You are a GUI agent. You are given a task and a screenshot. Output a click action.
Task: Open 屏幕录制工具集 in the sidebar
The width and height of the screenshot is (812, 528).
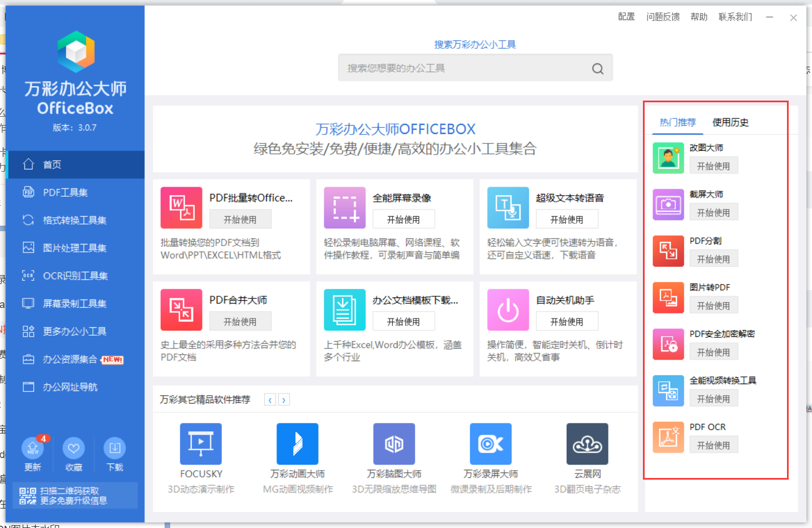pyautogui.click(x=75, y=303)
